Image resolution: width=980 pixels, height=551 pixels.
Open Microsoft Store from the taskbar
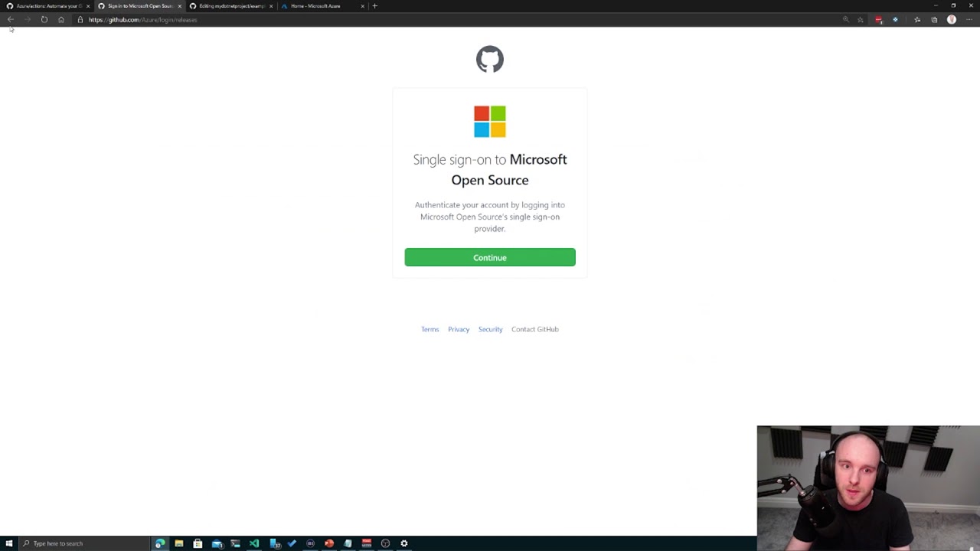pos(198,543)
